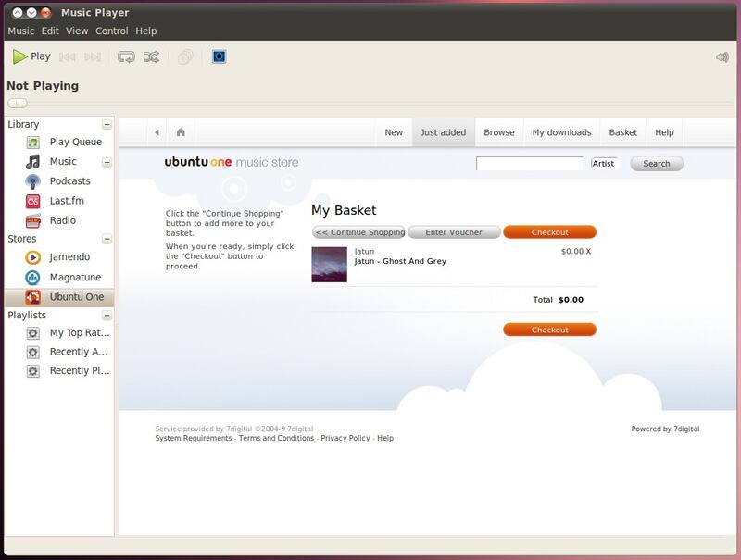Open the Podcasts source in the sidebar

tap(69, 181)
